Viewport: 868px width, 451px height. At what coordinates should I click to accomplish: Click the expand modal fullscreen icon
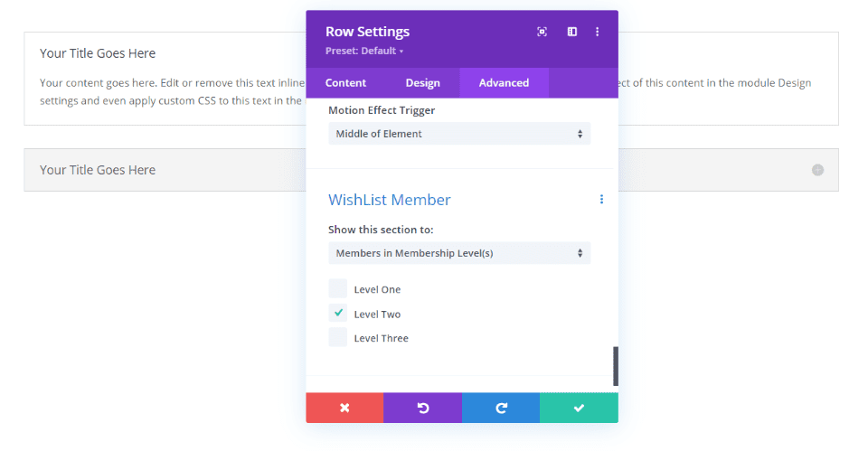(542, 32)
